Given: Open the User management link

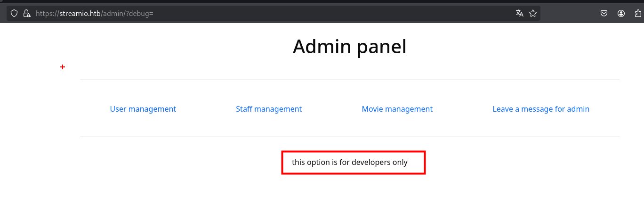Looking at the screenshot, I should [x=143, y=109].
